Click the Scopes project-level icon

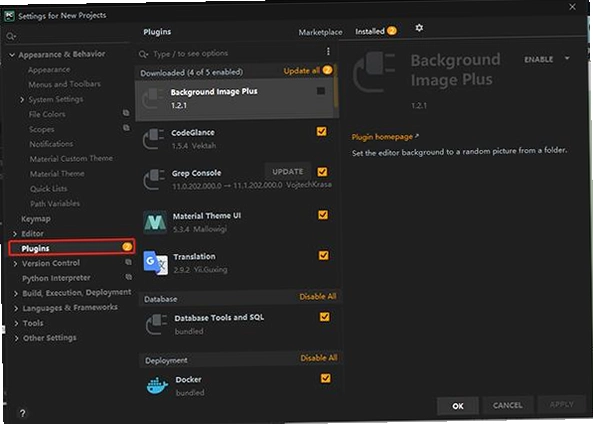[126, 128]
